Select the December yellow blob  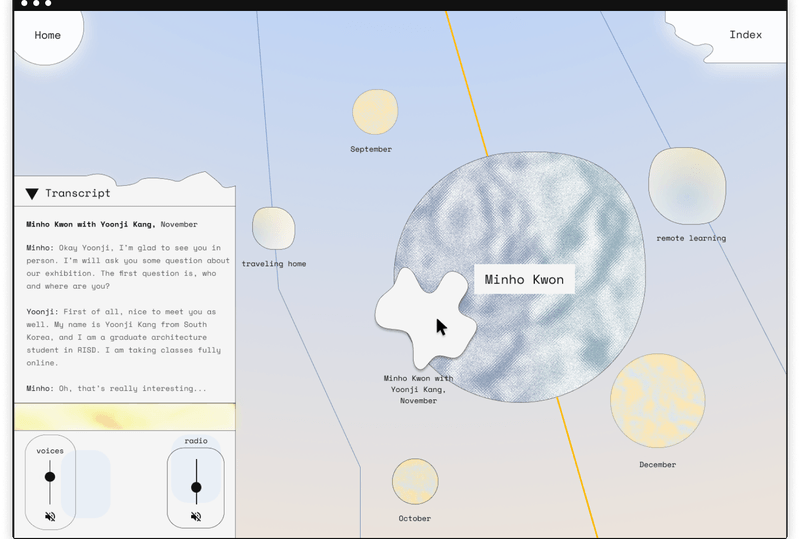coord(657,400)
